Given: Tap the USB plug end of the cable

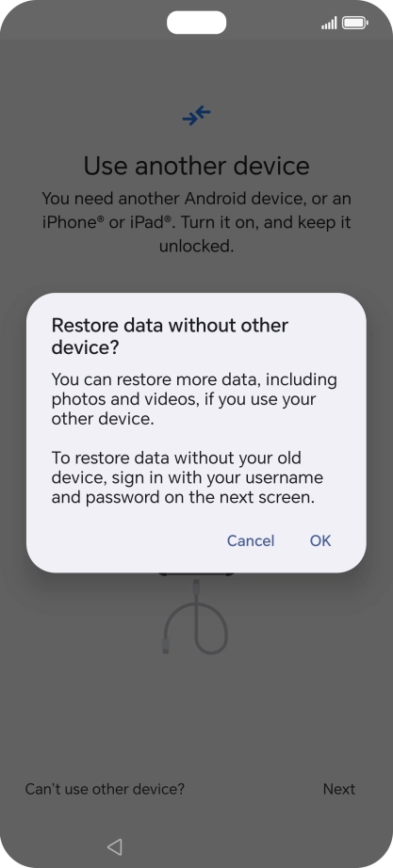Looking at the screenshot, I should (165, 646).
